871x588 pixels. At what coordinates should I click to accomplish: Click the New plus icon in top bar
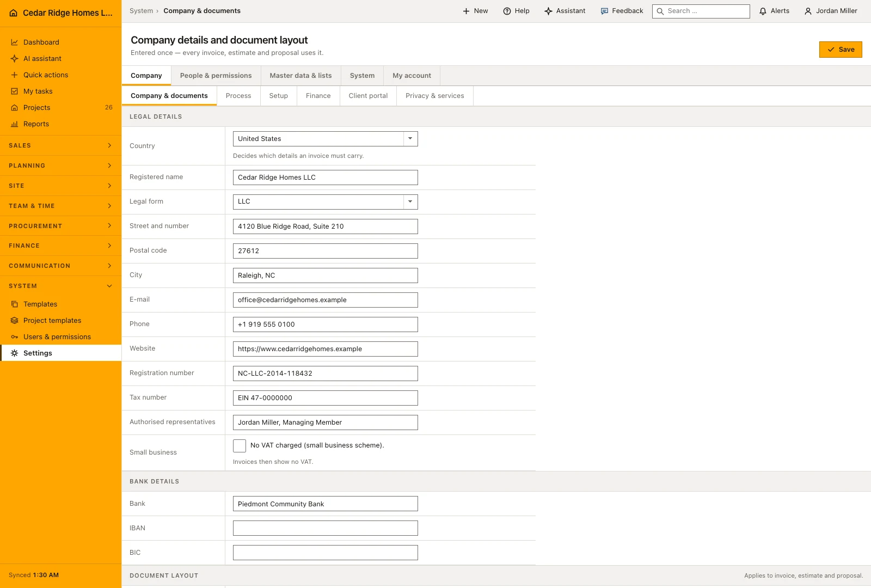coord(466,11)
